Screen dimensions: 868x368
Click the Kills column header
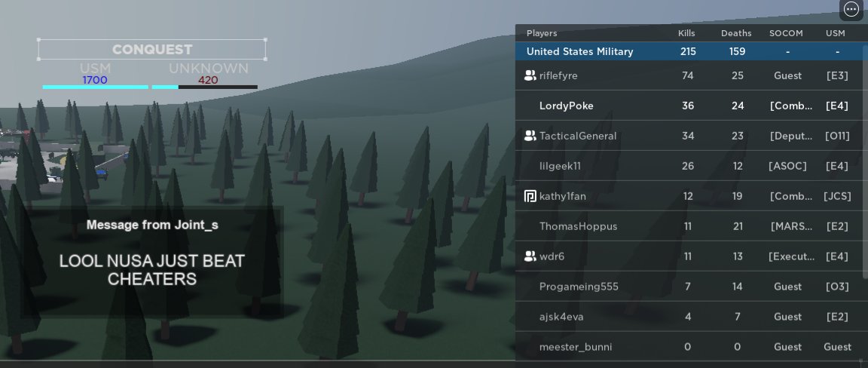pos(686,33)
